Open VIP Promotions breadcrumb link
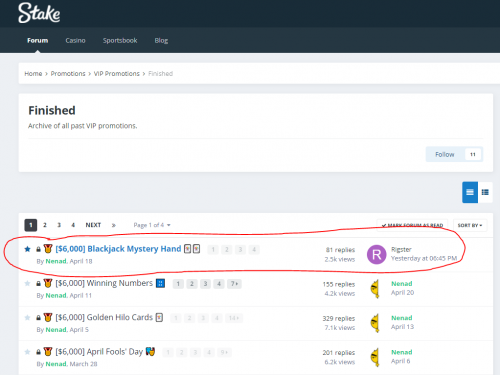This screenshot has width=500, height=375. point(117,73)
